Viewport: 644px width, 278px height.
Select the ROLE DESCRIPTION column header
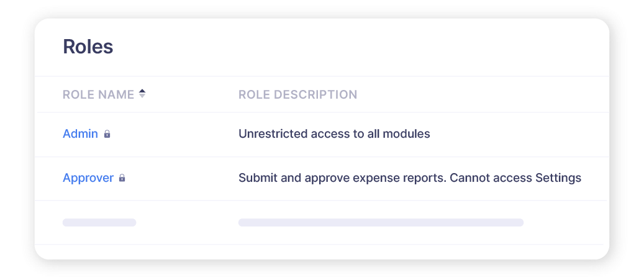coord(297,95)
